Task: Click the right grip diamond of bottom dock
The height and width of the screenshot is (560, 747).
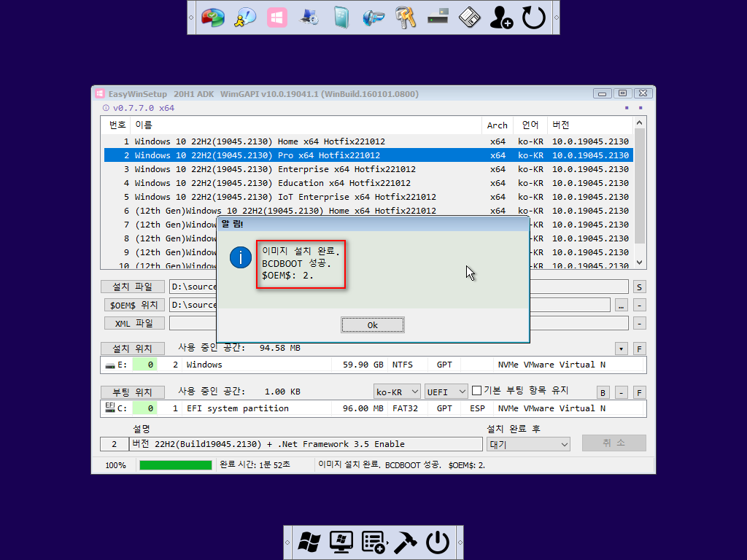Action: [x=460, y=542]
